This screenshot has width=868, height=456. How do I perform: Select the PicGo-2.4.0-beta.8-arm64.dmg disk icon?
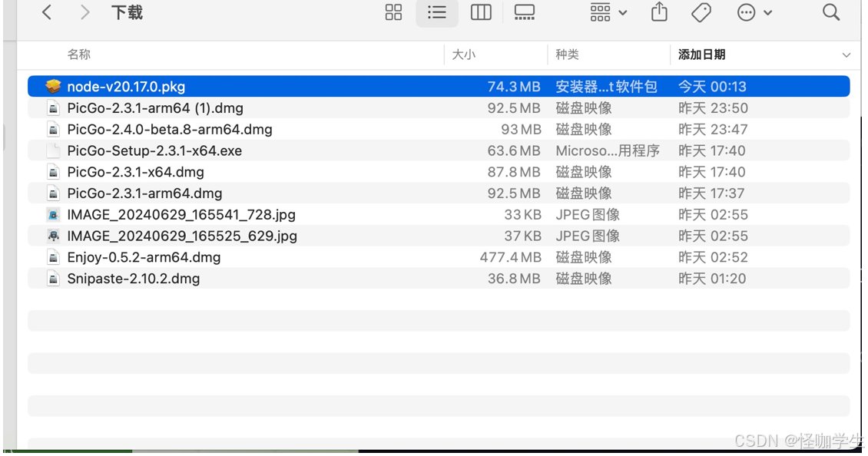53,130
